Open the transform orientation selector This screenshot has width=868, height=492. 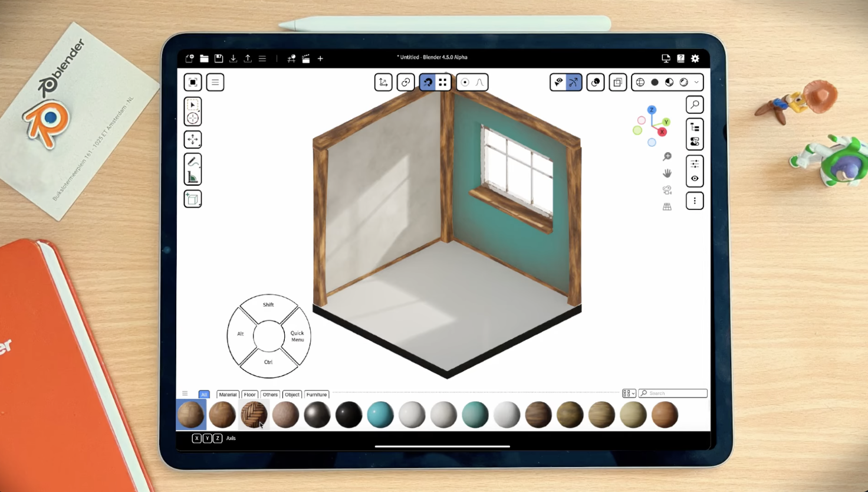point(383,82)
